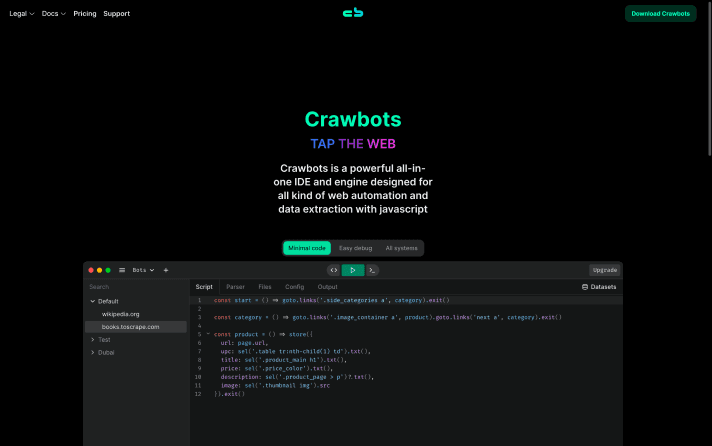The height and width of the screenshot is (446, 712).
Task: Switch to the Files tab
Action: pos(265,287)
